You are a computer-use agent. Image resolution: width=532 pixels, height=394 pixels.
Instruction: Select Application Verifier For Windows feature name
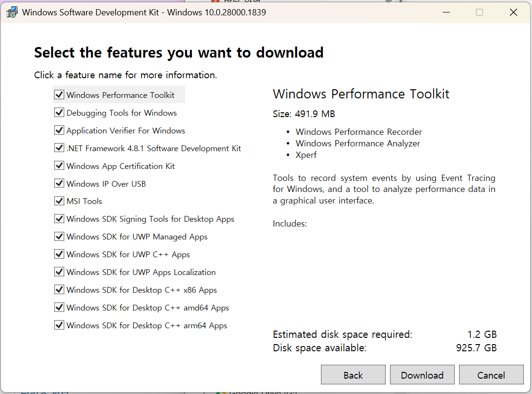click(x=126, y=131)
